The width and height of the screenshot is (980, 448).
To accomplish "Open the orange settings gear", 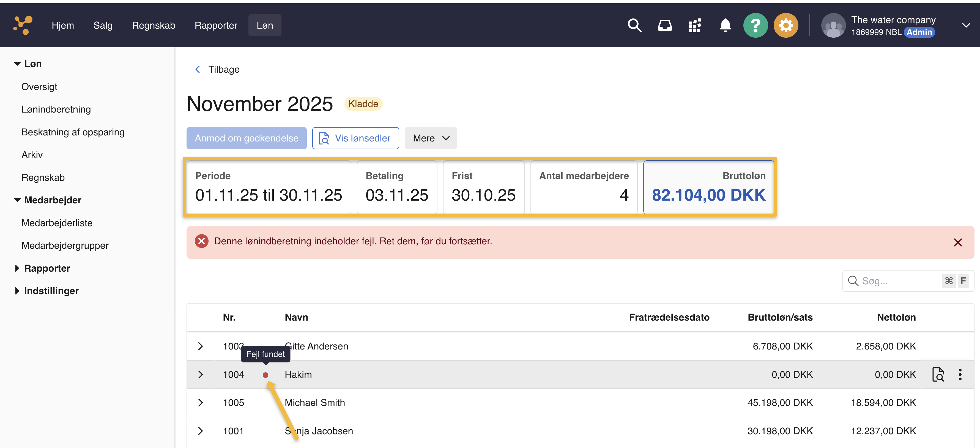I will [785, 26].
